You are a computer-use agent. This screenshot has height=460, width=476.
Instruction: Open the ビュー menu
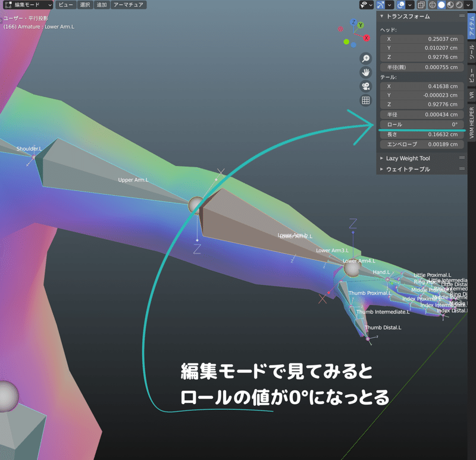click(65, 5)
